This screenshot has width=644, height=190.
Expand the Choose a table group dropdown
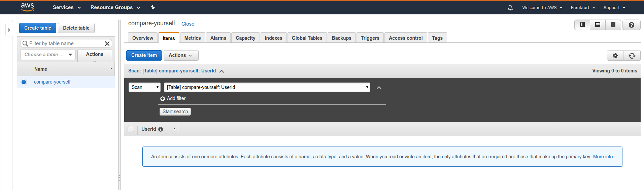click(48, 55)
